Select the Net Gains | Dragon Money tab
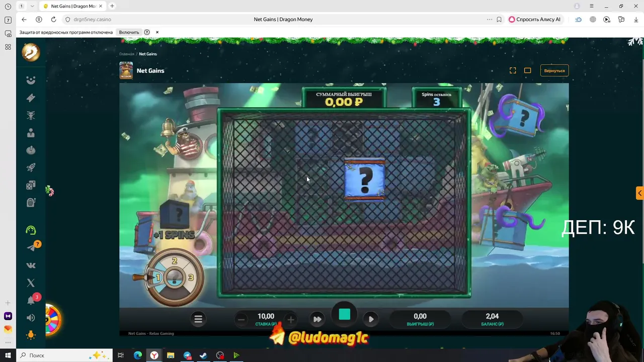Image resolution: width=644 pixels, height=362 pixels. click(x=72, y=6)
